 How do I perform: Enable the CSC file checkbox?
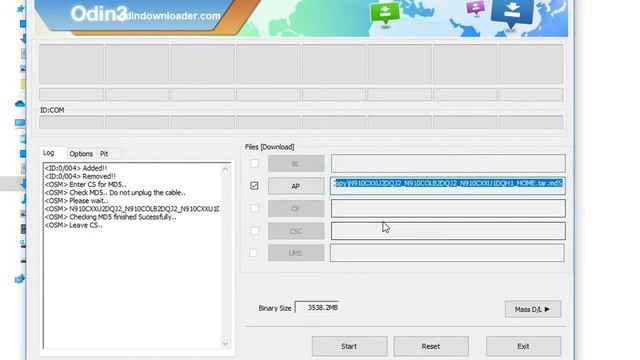click(x=254, y=231)
